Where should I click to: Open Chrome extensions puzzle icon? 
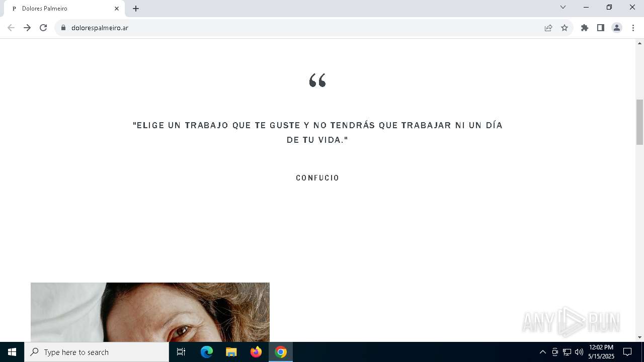pyautogui.click(x=585, y=28)
